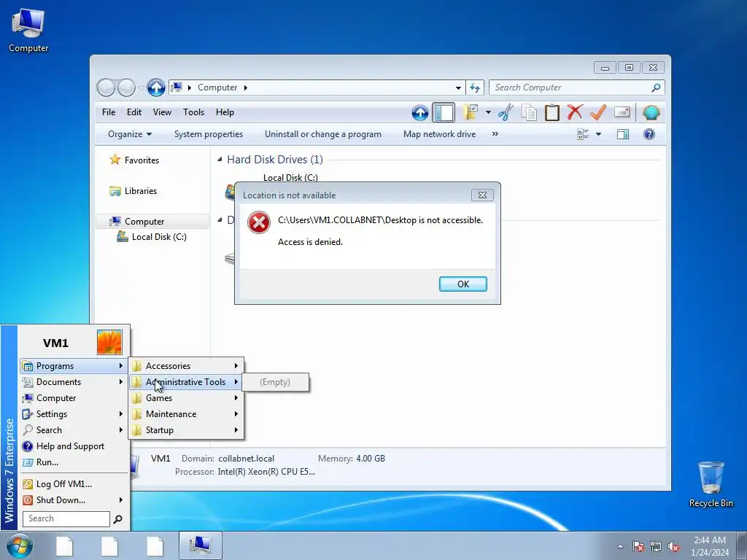The width and height of the screenshot is (747, 560).
Task: Click Search entry in start menu
Action: (74, 430)
